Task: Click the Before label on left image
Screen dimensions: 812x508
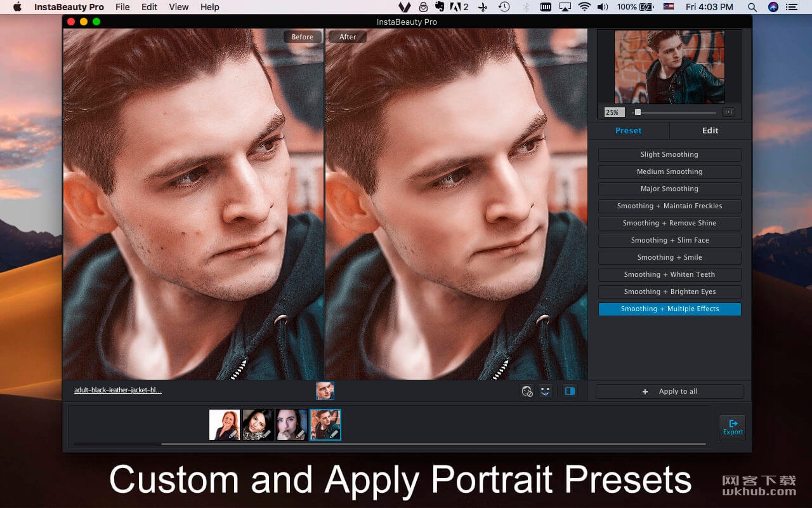Action: (302, 37)
